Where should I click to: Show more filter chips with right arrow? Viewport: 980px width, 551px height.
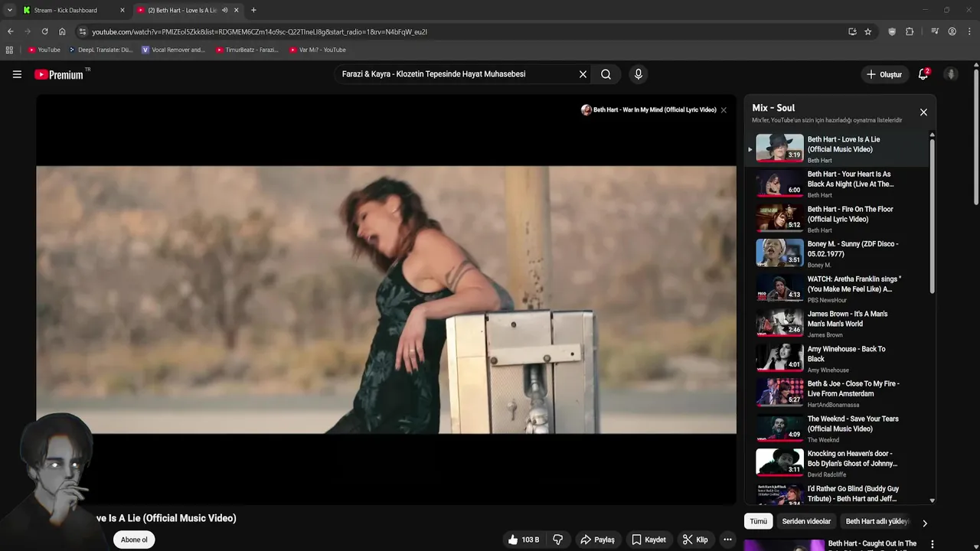(924, 523)
